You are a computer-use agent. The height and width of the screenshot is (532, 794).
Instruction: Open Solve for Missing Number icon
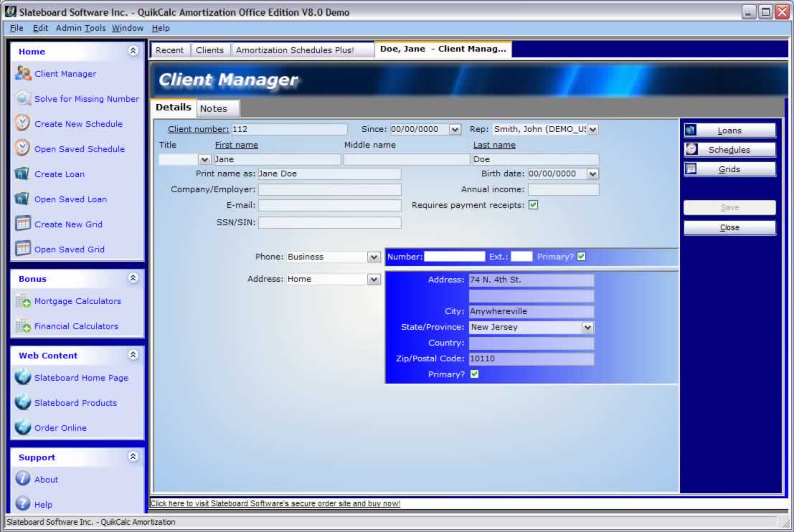coord(23,99)
